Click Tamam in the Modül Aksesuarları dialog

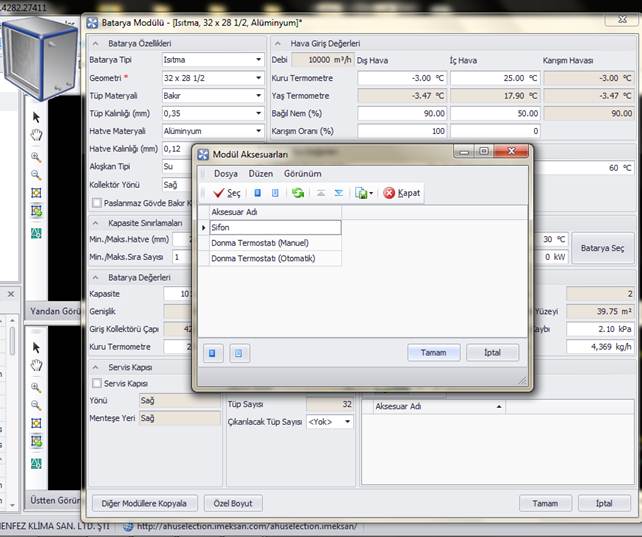coord(433,353)
